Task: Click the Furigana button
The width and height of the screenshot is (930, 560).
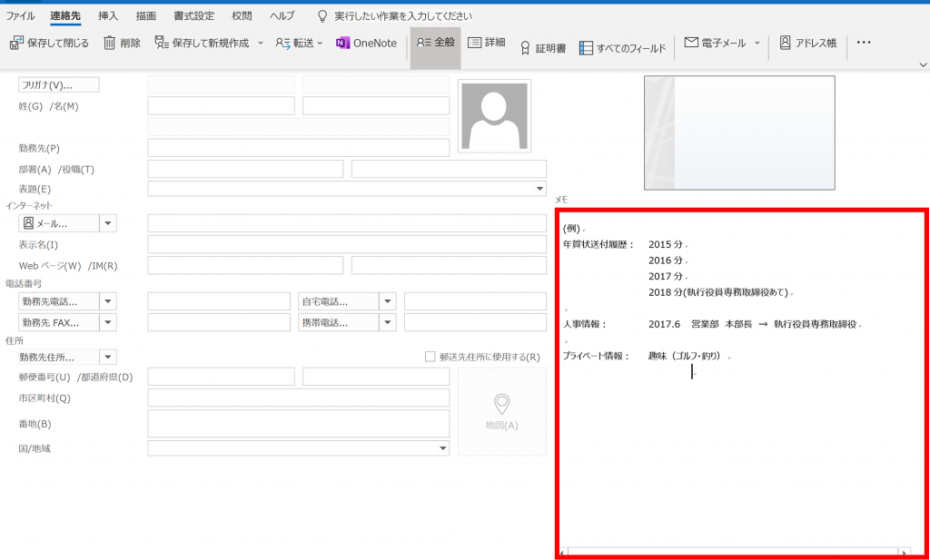Action: [59, 85]
